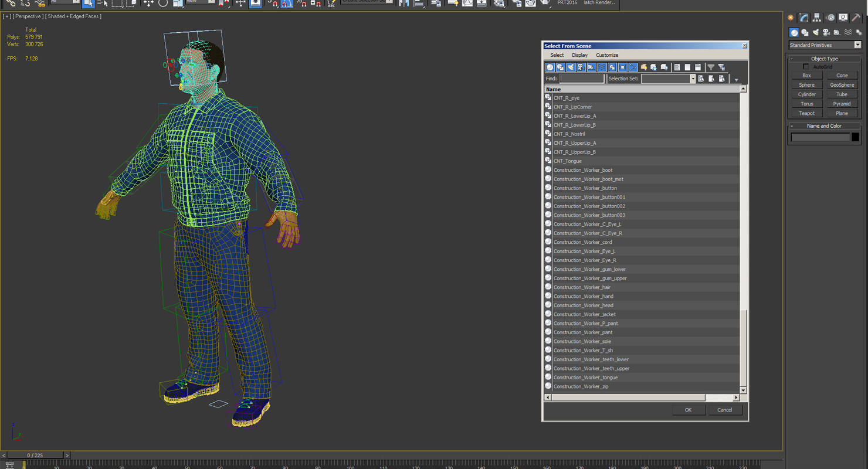Open the Utilities hammer tab in command panel

click(x=857, y=18)
